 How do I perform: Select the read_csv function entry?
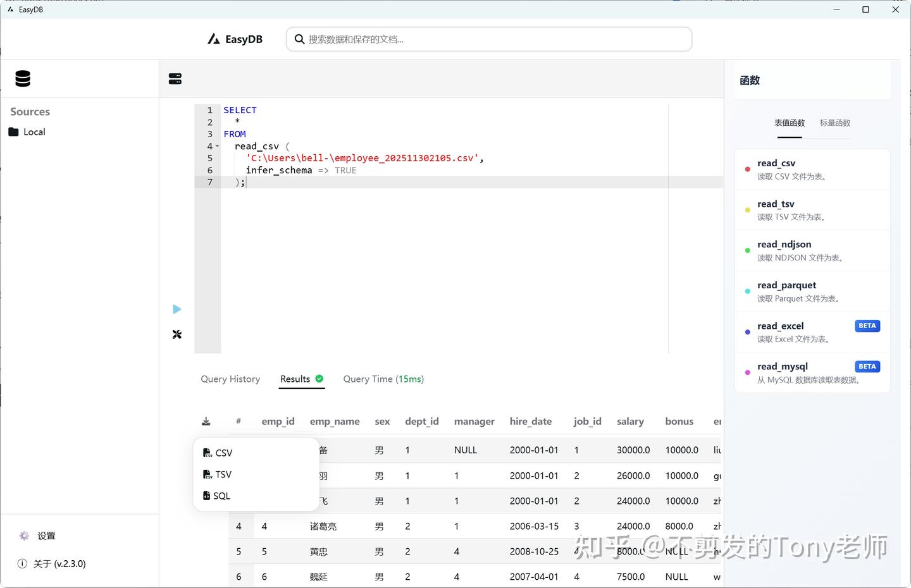pyautogui.click(x=812, y=169)
